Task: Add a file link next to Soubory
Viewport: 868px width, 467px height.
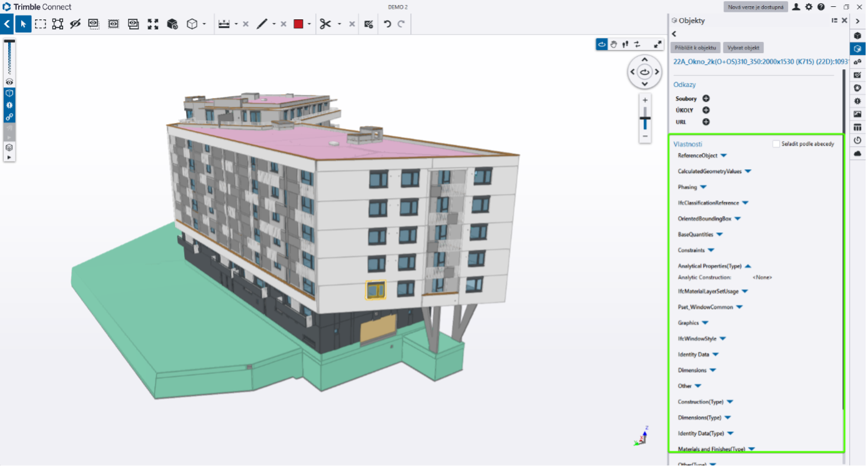Action: coord(706,99)
